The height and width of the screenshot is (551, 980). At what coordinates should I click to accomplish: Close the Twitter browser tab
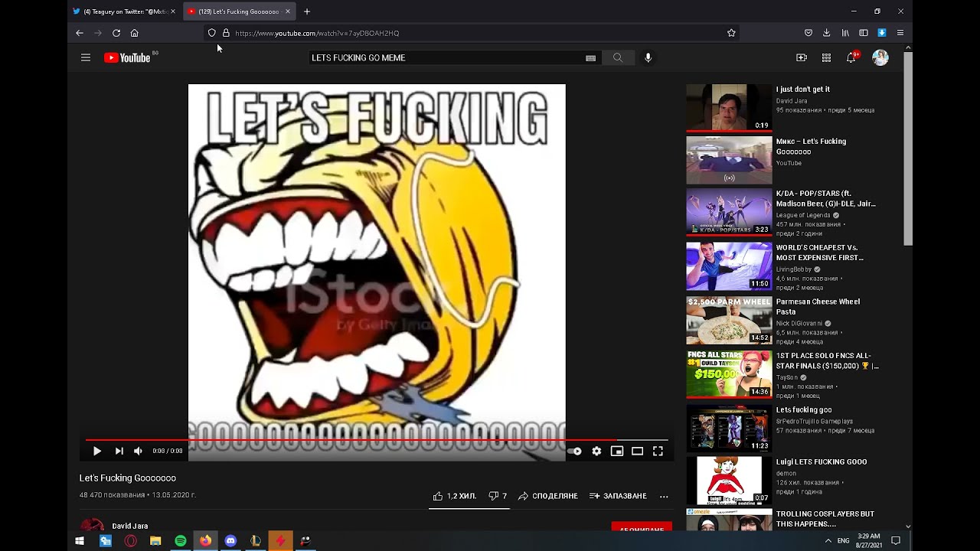(173, 11)
